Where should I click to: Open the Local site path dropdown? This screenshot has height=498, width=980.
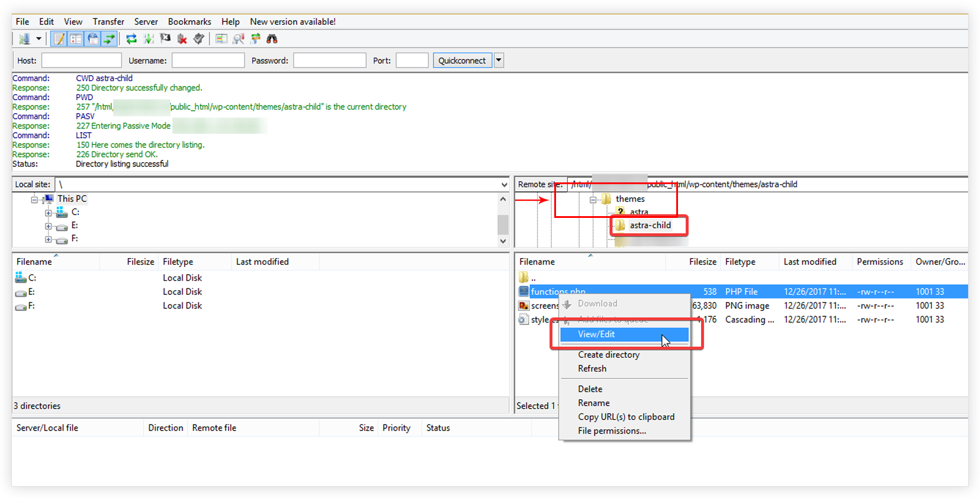[504, 185]
